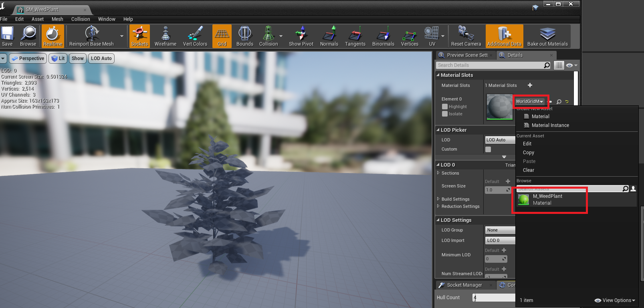
Task: Enable the Highlight checkbox
Action: pyautogui.click(x=445, y=107)
